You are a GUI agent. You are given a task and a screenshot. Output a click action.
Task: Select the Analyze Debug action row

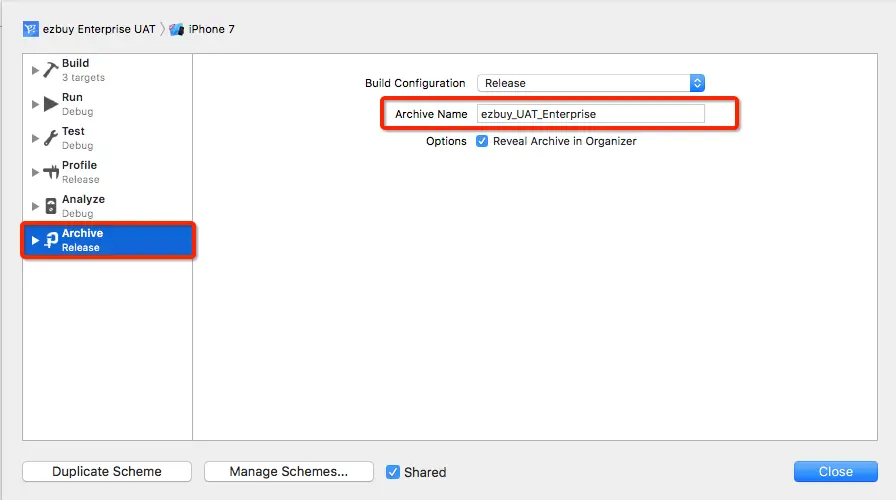(x=107, y=206)
